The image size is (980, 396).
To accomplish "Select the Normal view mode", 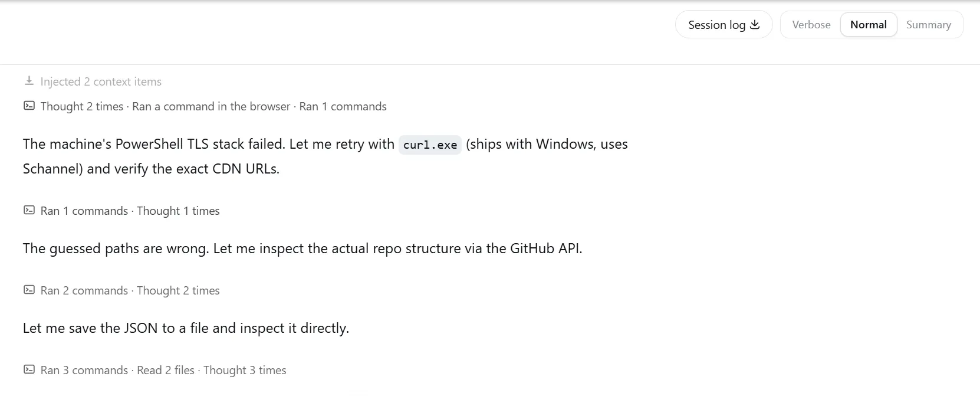I will [x=869, y=25].
